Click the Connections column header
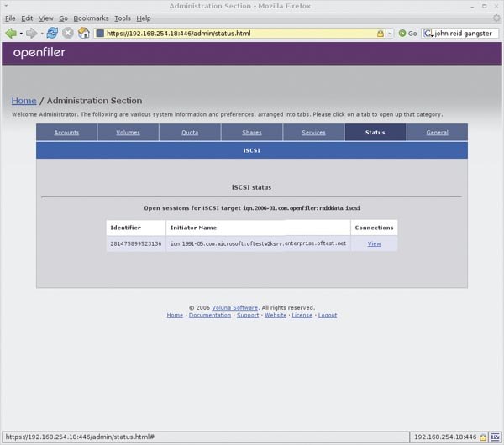Screen dimensions: 504x445 tap(374, 228)
